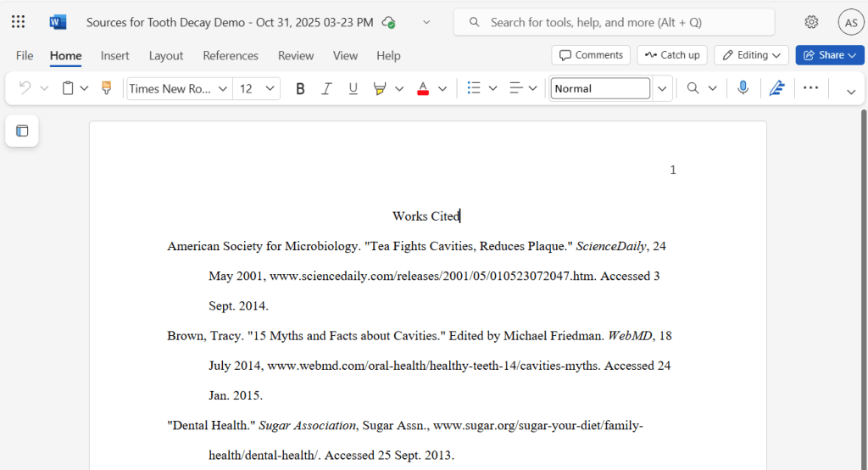Apply the text highlight color
The width and height of the screenshot is (868, 470).
pyautogui.click(x=380, y=89)
